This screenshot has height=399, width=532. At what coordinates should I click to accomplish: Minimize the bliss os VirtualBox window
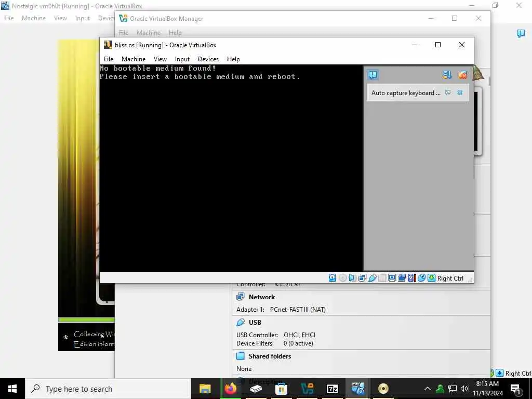pos(414,45)
